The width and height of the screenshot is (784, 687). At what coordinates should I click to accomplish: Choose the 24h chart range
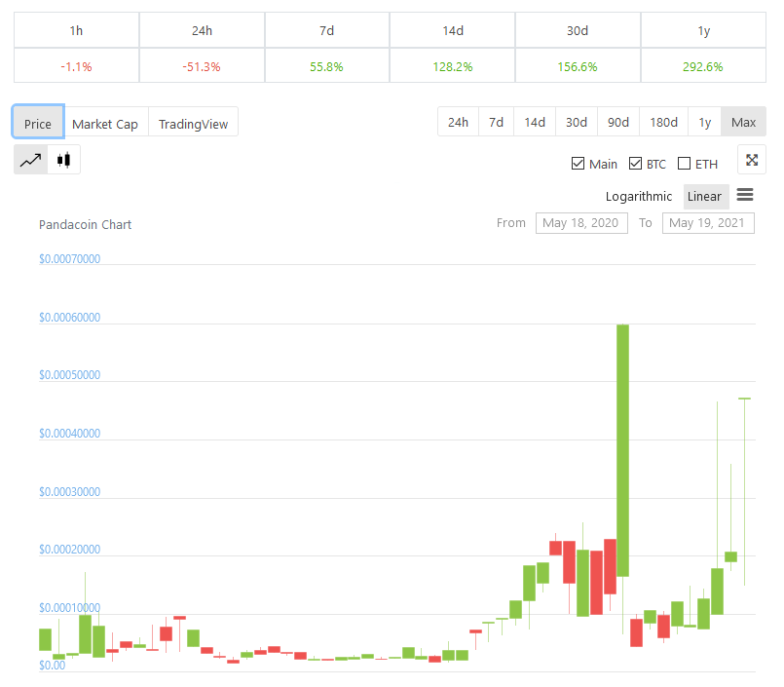[458, 122]
